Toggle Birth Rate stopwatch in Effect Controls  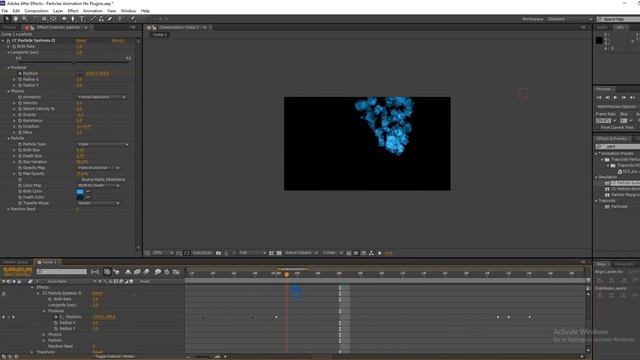point(14,47)
